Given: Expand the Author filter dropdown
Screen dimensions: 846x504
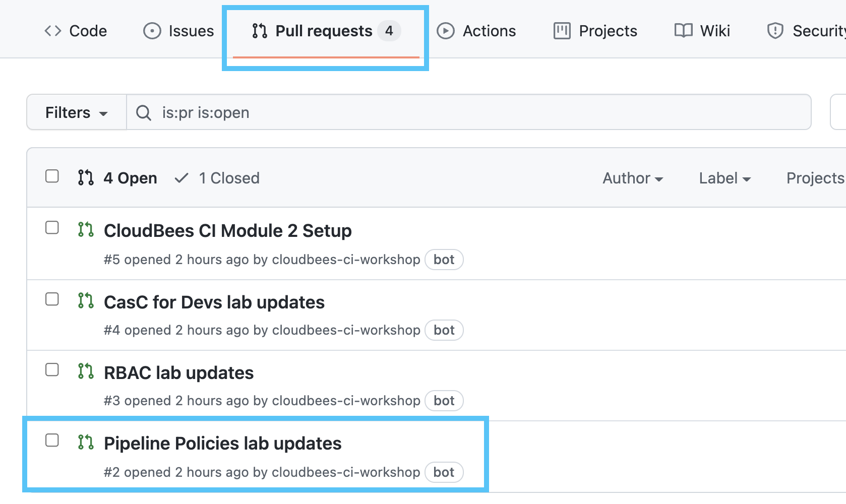Looking at the screenshot, I should 632,178.
